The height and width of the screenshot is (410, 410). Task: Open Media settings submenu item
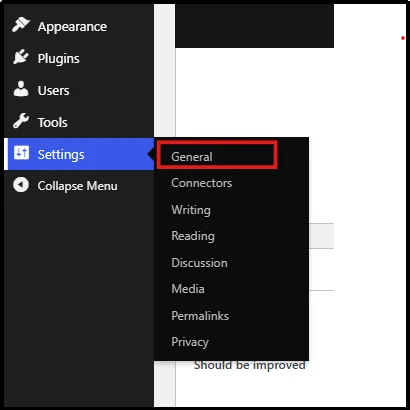pyautogui.click(x=188, y=289)
